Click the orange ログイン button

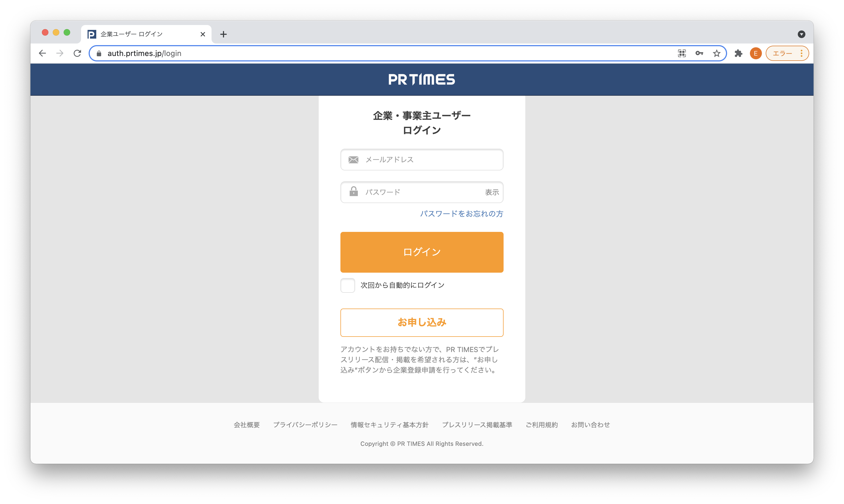(x=422, y=252)
